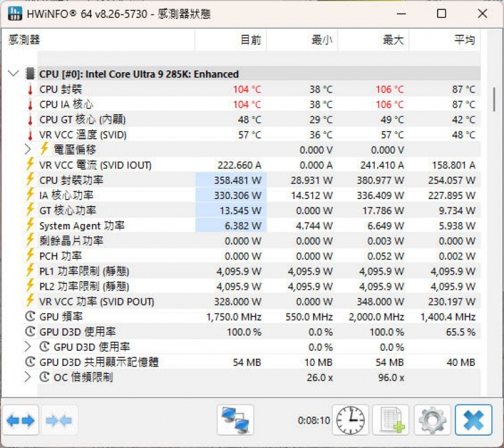This screenshot has width=504, height=448.
Task: Select the CPU GT 核心 (內顯) label
Action: 82,120
